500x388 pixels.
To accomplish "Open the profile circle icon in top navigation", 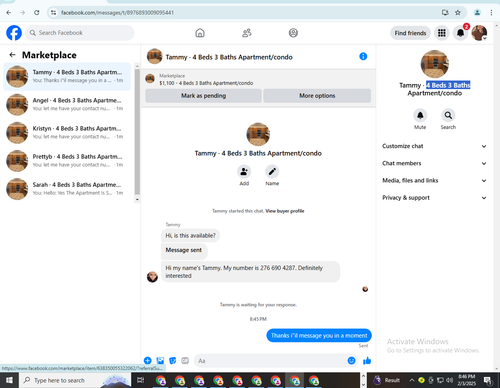I will 293,33.
